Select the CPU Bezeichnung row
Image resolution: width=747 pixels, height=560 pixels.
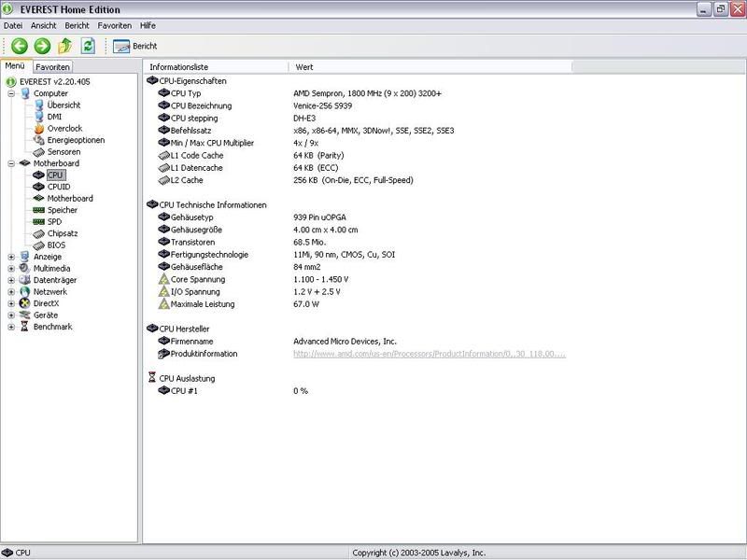(255, 106)
